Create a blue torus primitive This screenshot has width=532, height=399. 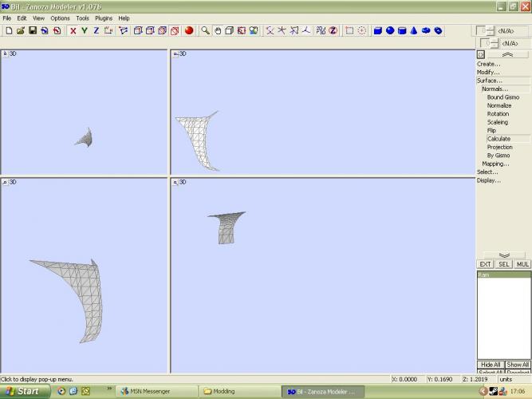point(438,30)
